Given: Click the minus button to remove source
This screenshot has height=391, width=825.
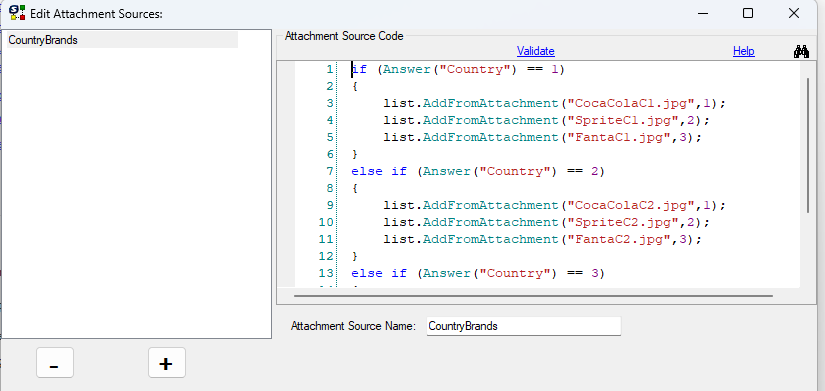Looking at the screenshot, I should (55, 363).
